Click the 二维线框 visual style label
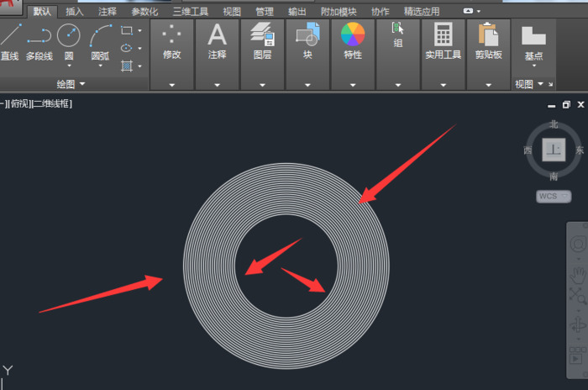The image size is (588, 390). tap(53, 103)
